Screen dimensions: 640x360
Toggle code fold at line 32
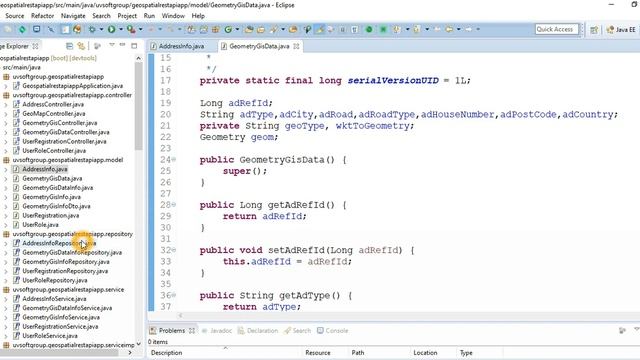click(x=174, y=250)
